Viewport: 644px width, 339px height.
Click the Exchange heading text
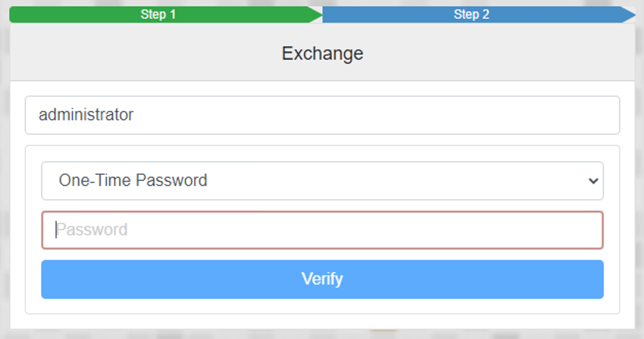323,53
